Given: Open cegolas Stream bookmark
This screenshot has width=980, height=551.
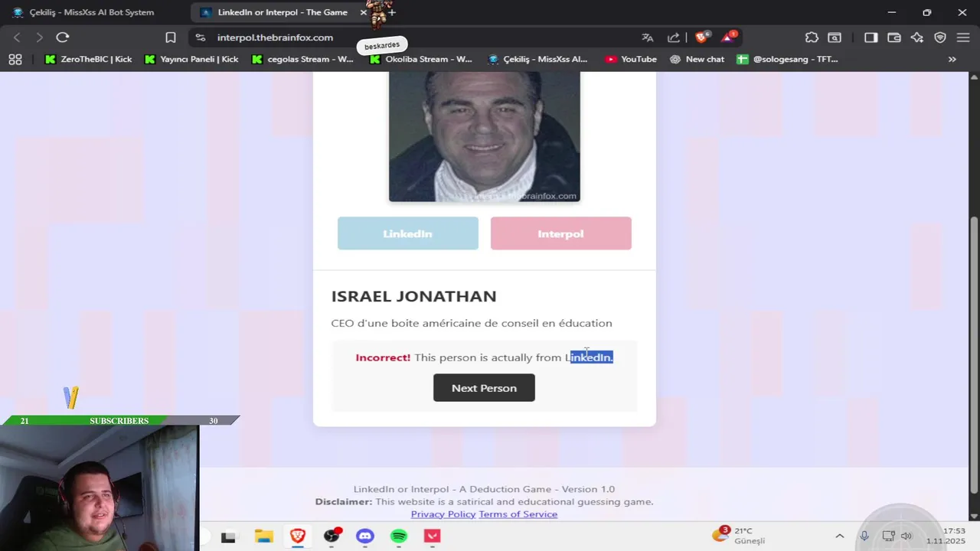Looking at the screenshot, I should click(x=303, y=59).
